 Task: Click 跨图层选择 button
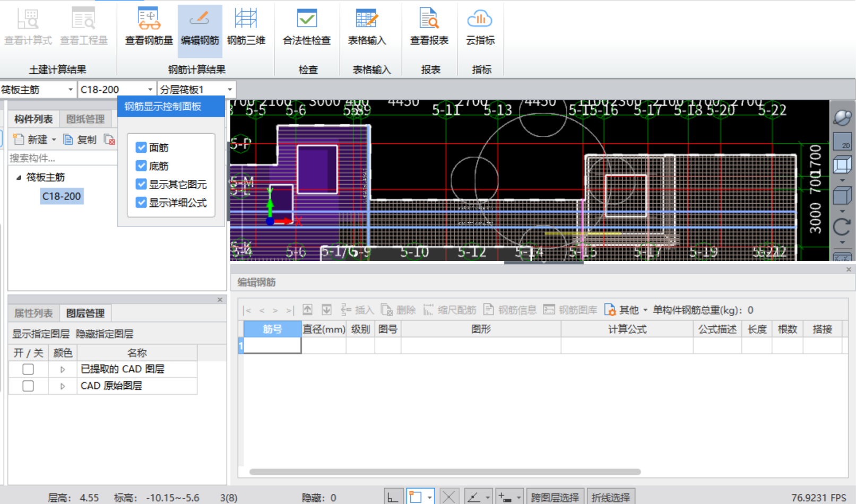point(555,497)
